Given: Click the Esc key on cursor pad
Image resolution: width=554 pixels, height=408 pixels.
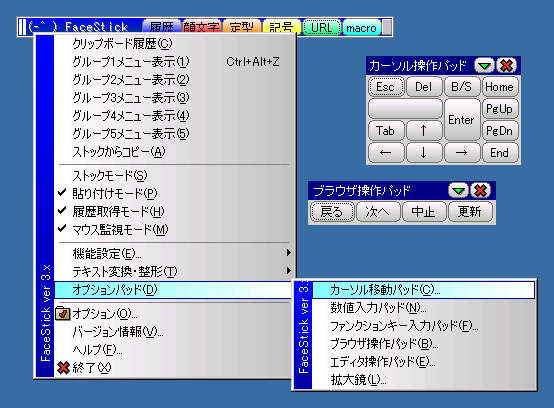Looking at the screenshot, I should point(385,87).
